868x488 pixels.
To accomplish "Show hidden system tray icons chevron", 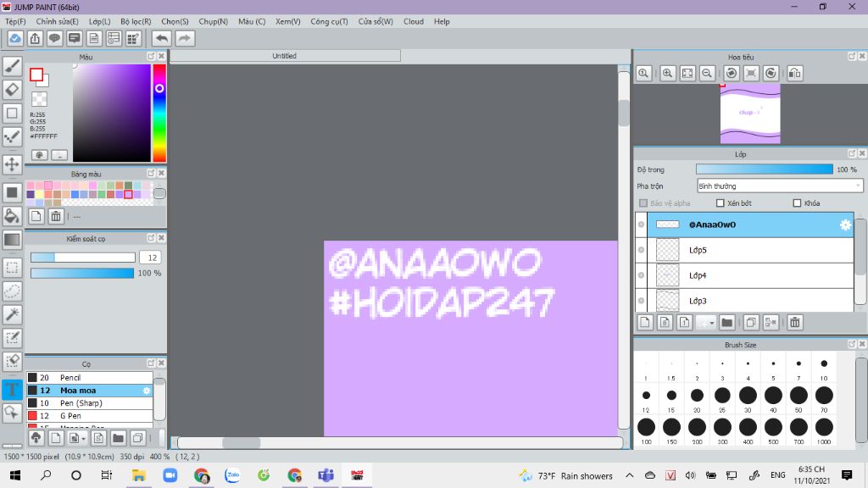I will [x=630, y=475].
